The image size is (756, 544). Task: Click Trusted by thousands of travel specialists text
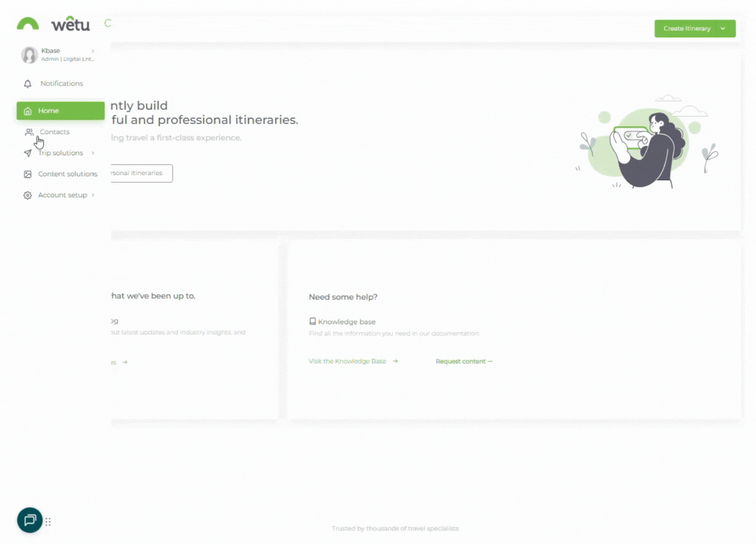point(395,528)
